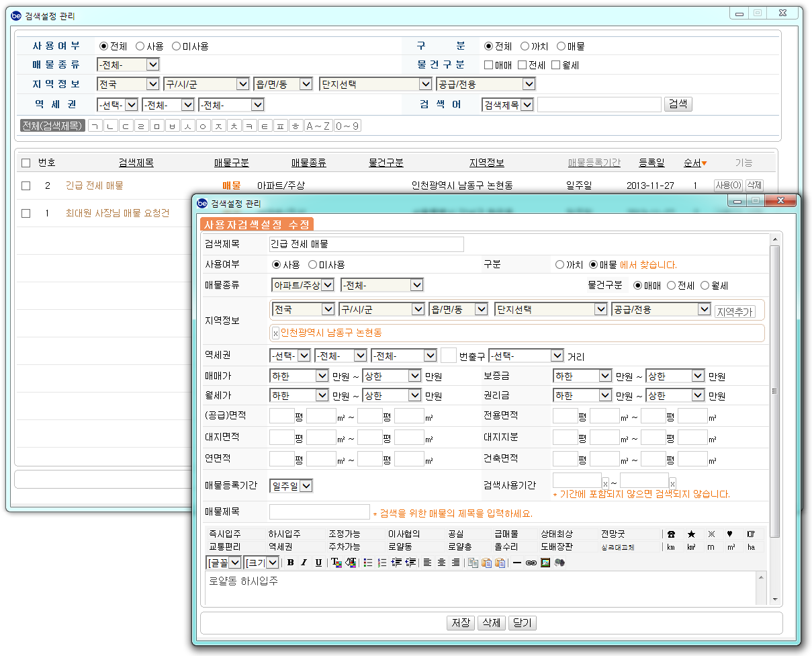Screen dimensions: 812x656
Task: Toggle bold formatting in the editor toolbar
Action: point(291,563)
